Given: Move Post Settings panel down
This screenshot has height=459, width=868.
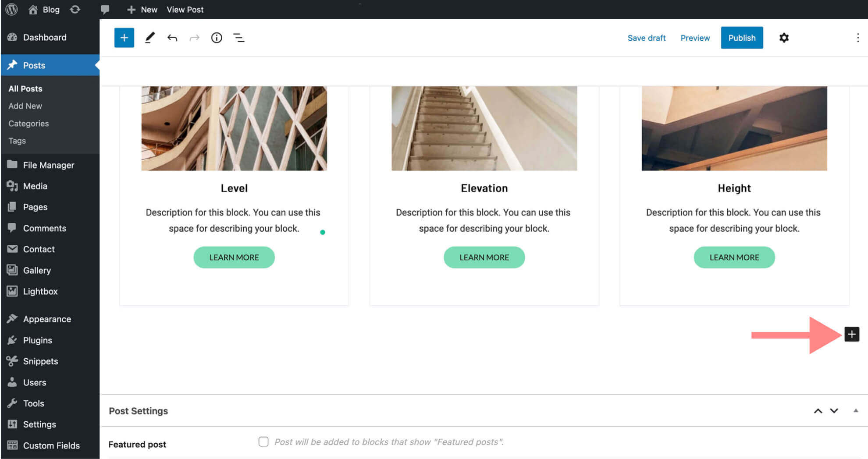Looking at the screenshot, I should coord(834,411).
